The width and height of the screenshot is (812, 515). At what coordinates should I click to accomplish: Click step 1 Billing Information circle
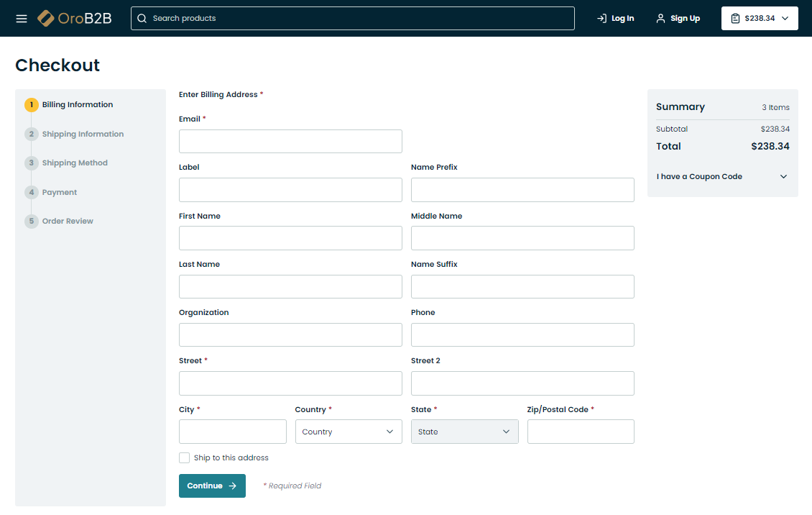click(x=32, y=105)
